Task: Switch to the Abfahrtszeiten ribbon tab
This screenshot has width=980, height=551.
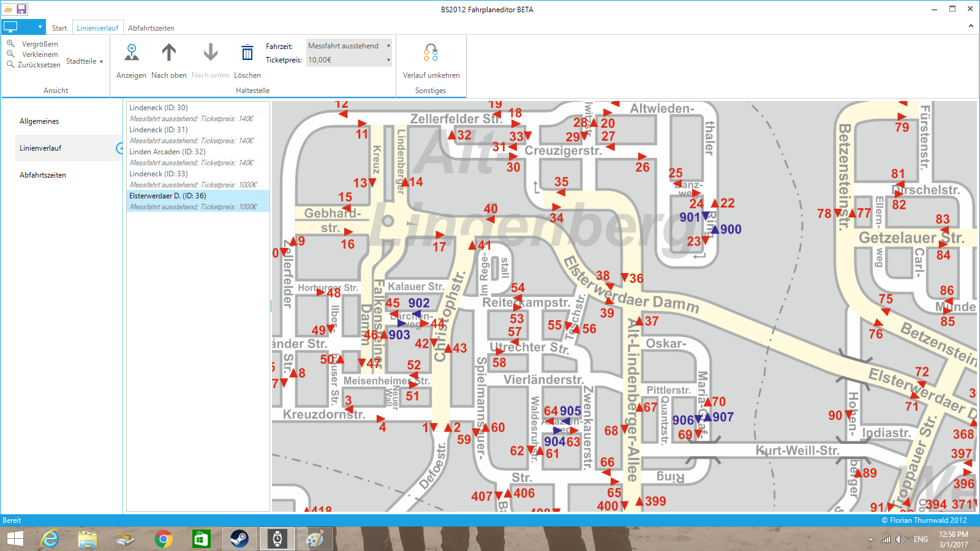Action: point(151,28)
